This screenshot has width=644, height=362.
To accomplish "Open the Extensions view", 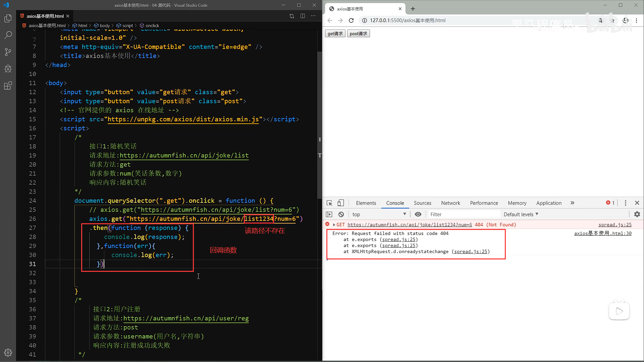I will click(x=8, y=86).
